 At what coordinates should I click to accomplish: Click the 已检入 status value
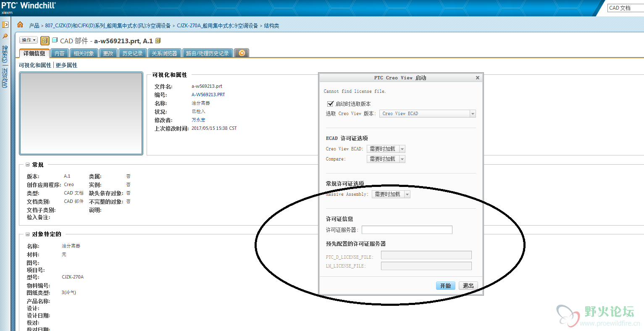click(x=198, y=111)
